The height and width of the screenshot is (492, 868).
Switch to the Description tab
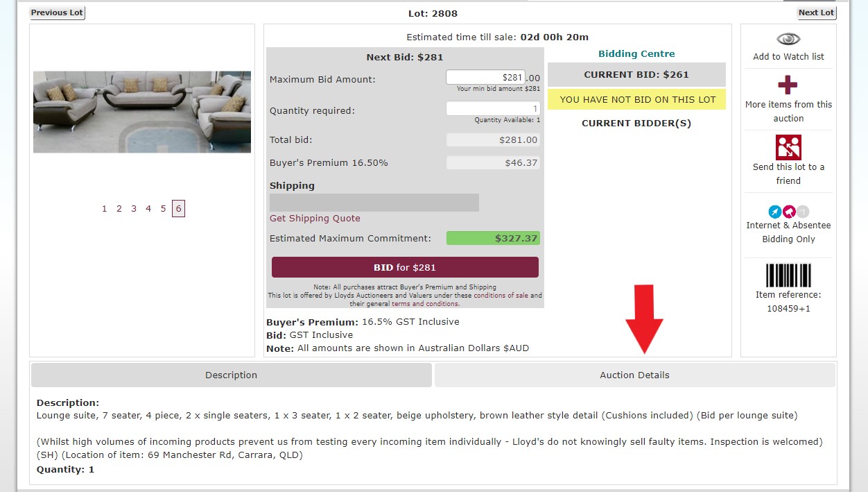(231, 375)
